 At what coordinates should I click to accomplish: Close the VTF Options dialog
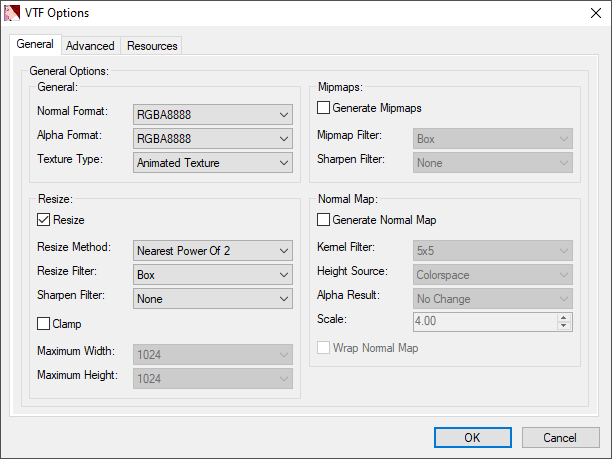point(589,13)
